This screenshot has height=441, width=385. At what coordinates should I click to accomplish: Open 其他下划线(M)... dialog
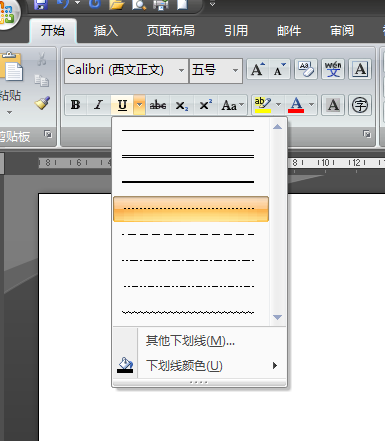199,341
